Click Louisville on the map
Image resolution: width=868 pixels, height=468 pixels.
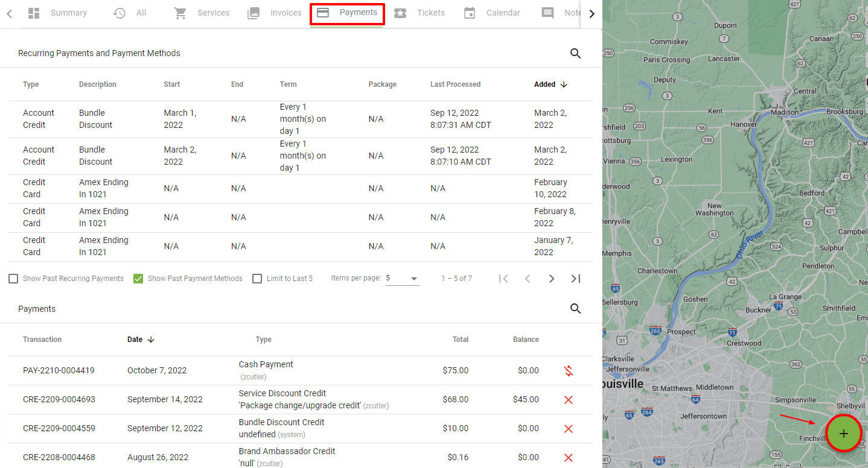pyautogui.click(x=622, y=384)
